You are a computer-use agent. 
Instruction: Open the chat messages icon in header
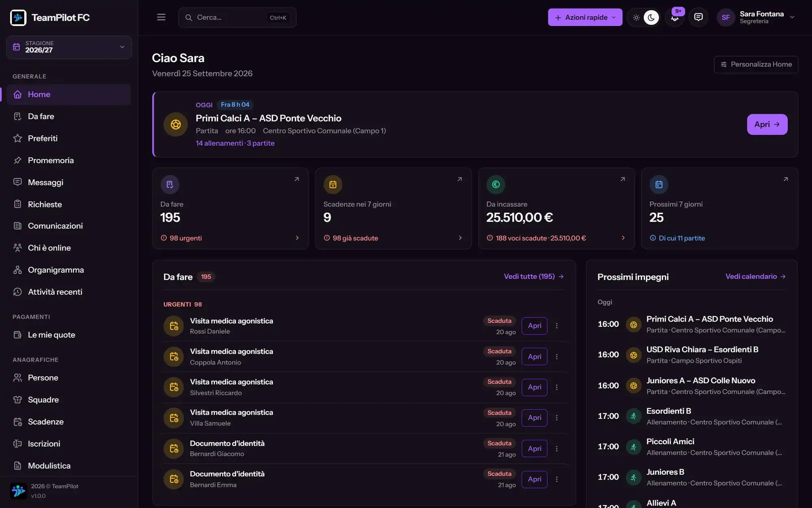click(698, 17)
